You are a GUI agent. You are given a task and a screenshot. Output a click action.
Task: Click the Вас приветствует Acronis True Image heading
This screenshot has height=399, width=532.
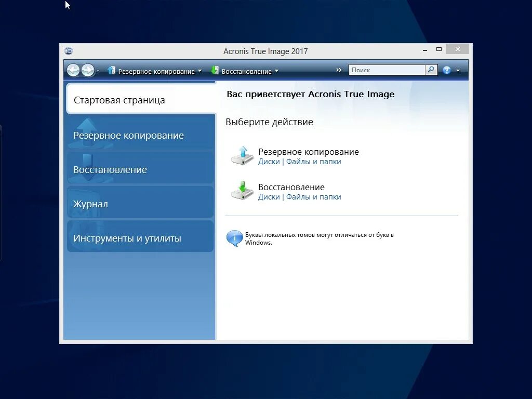[311, 95]
